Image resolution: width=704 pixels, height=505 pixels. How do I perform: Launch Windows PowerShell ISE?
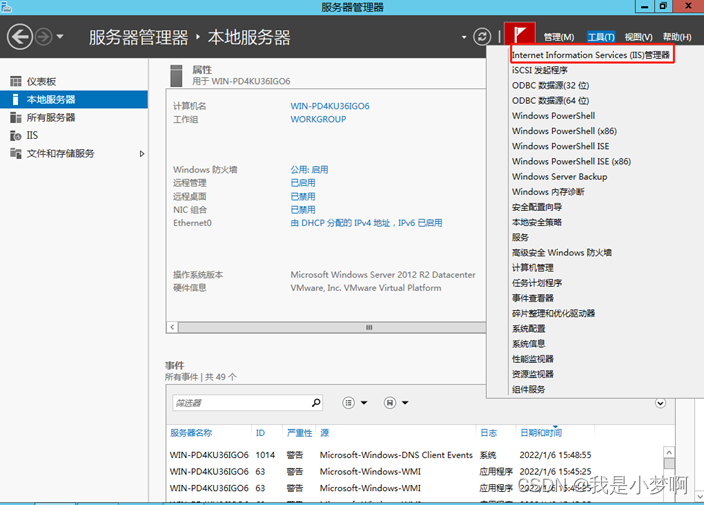click(560, 146)
